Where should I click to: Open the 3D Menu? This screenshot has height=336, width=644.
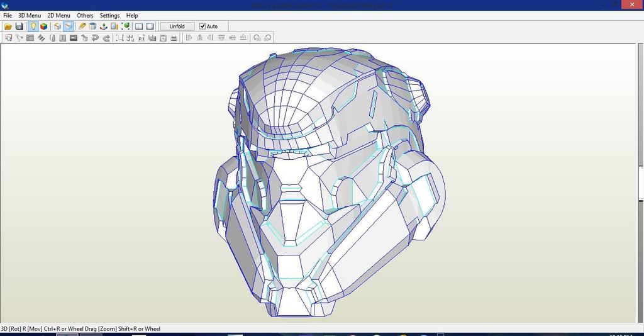point(30,15)
